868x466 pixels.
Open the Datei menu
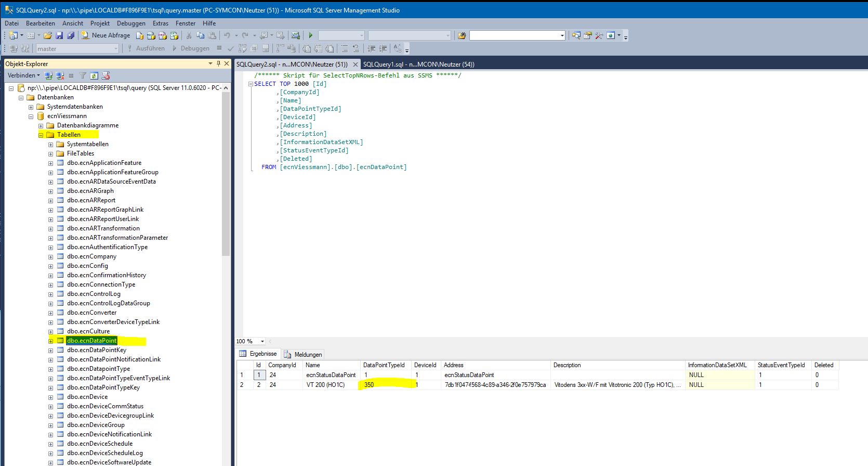coord(11,23)
